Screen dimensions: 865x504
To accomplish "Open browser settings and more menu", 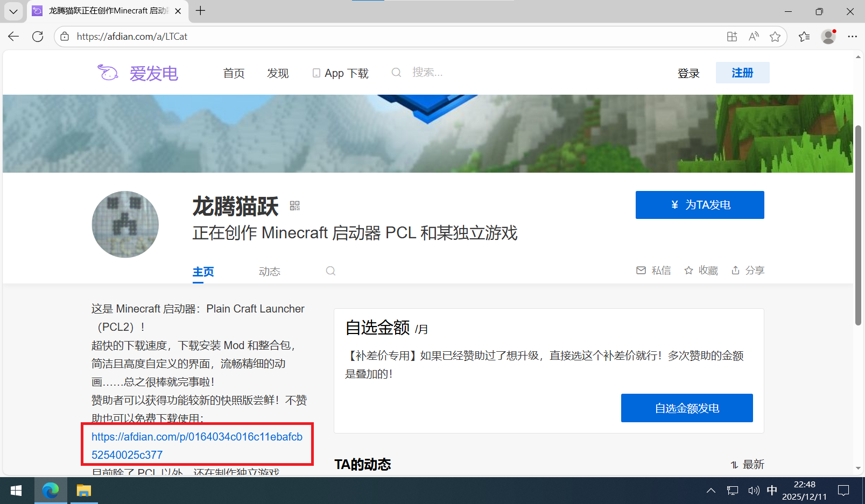I will coord(852,37).
